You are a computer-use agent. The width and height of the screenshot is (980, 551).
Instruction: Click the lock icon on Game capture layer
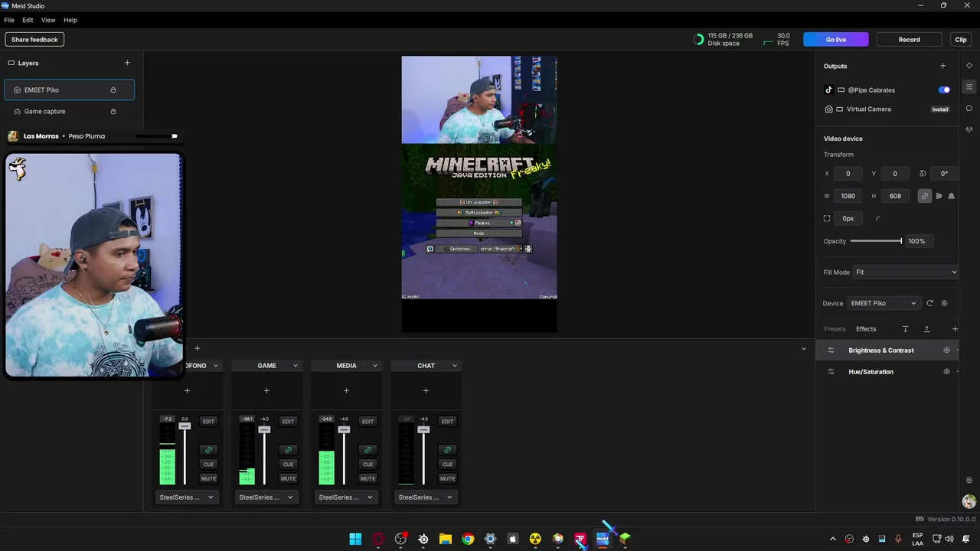113,111
